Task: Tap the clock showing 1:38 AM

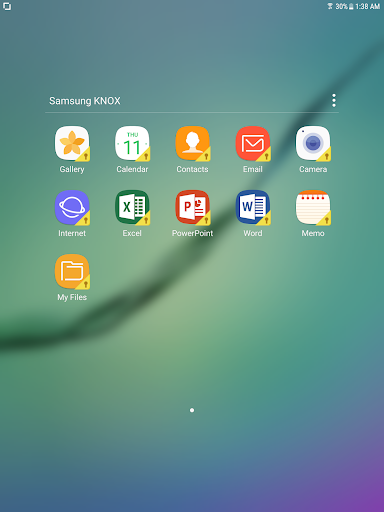Action: [x=367, y=6]
